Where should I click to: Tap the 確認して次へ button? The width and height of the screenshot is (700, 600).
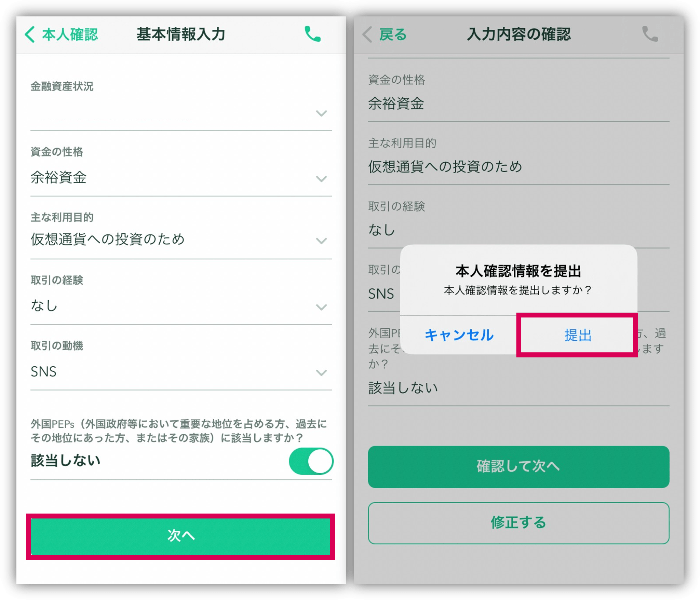518,467
